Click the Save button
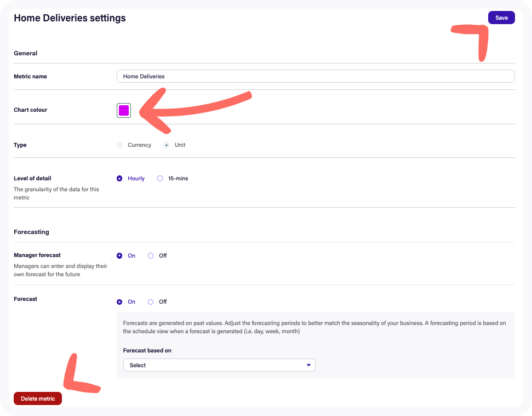 click(501, 18)
